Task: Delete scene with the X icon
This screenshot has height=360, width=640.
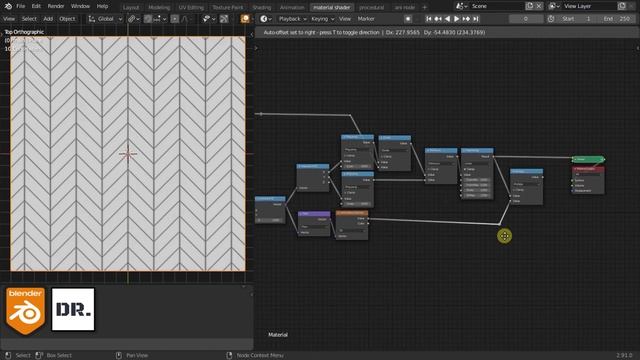Action: coord(539,6)
